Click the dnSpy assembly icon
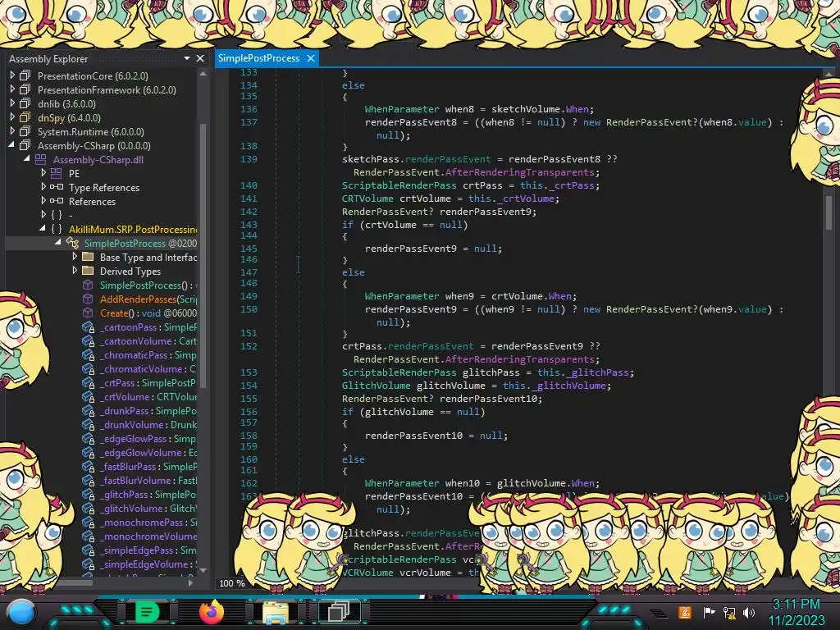 25,117
